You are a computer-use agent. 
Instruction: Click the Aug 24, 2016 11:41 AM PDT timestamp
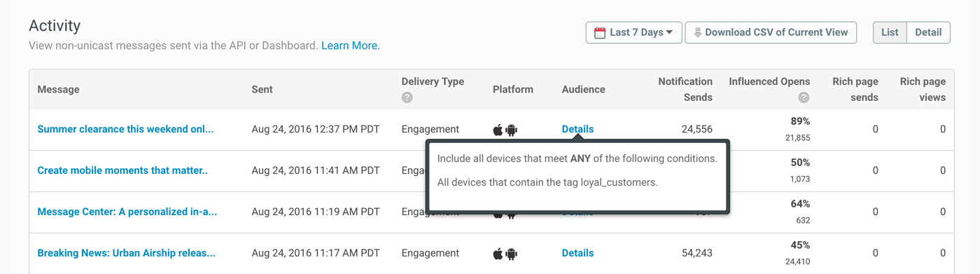(x=316, y=170)
